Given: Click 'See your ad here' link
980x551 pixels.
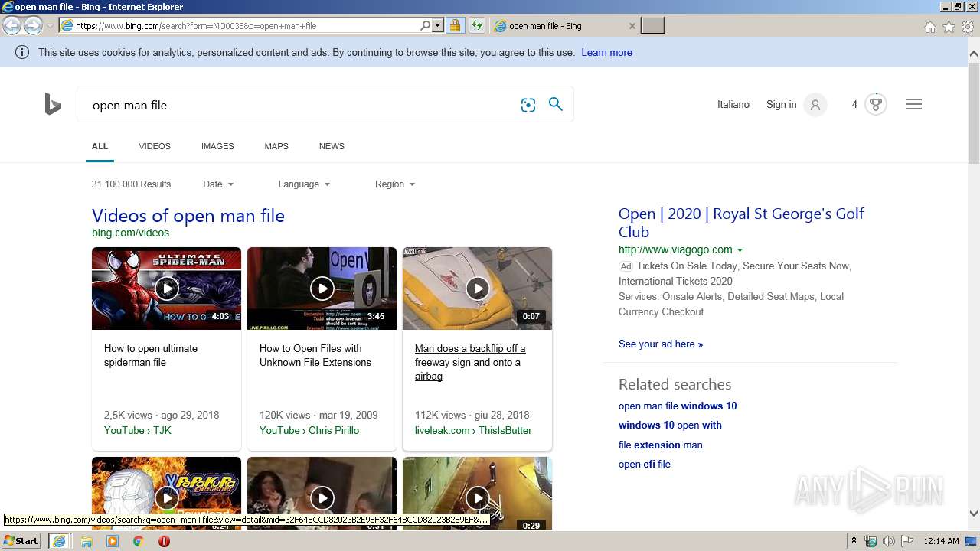Looking at the screenshot, I should (x=661, y=344).
